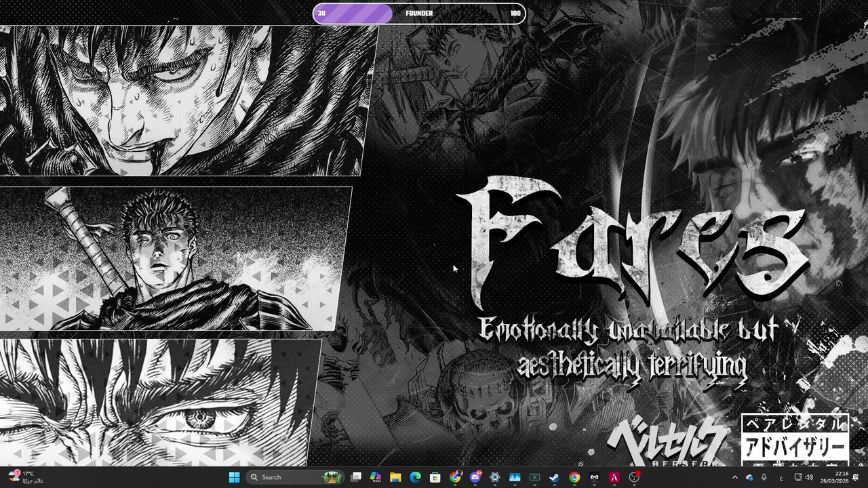
Task: Click the purple FOUNDER progress bar
Action: click(419, 14)
